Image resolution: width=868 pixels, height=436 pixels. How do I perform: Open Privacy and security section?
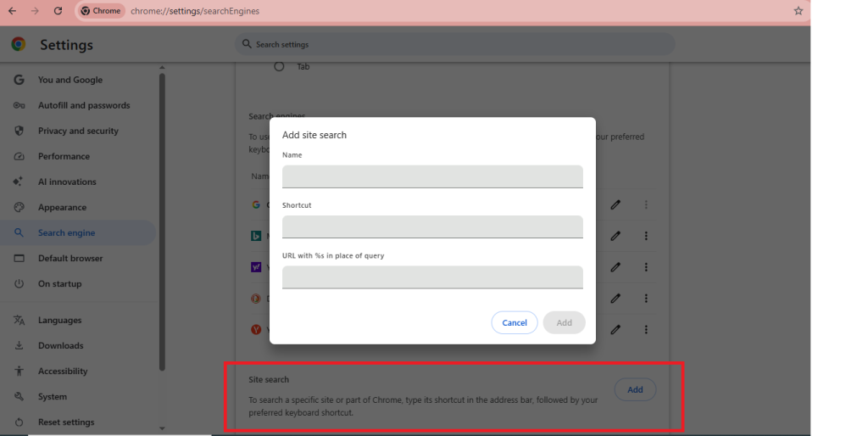(77, 131)
